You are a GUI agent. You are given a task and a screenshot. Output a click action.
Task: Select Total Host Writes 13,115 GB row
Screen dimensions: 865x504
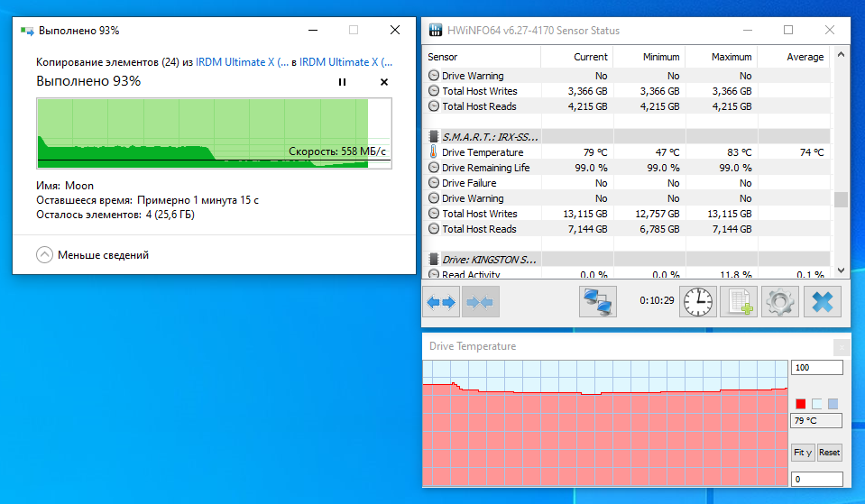627,214
